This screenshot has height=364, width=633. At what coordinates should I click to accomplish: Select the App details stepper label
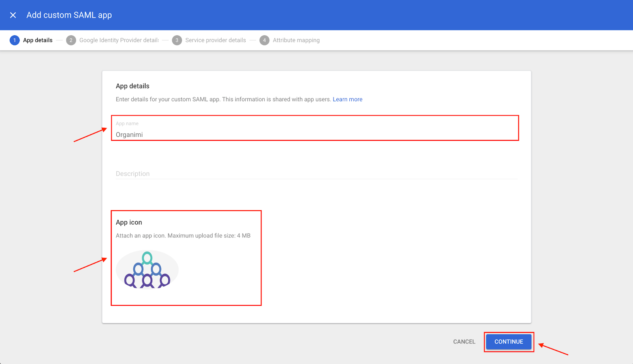coord(37,40)
